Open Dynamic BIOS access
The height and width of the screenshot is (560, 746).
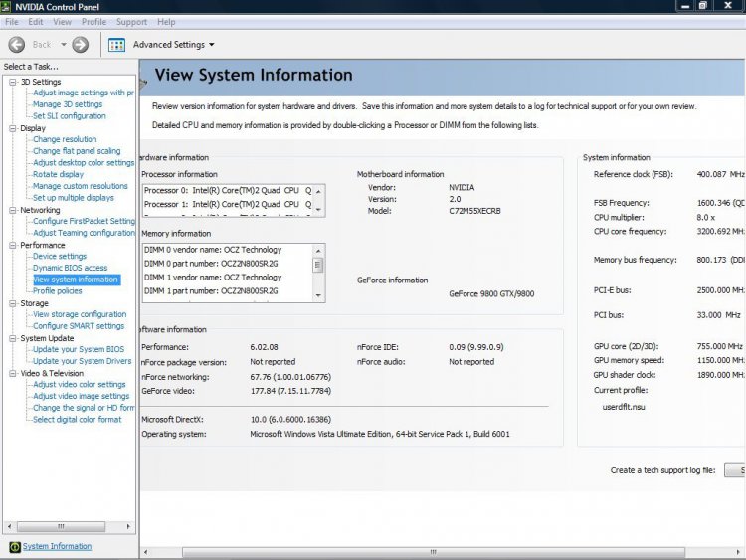tap(70, 268)
